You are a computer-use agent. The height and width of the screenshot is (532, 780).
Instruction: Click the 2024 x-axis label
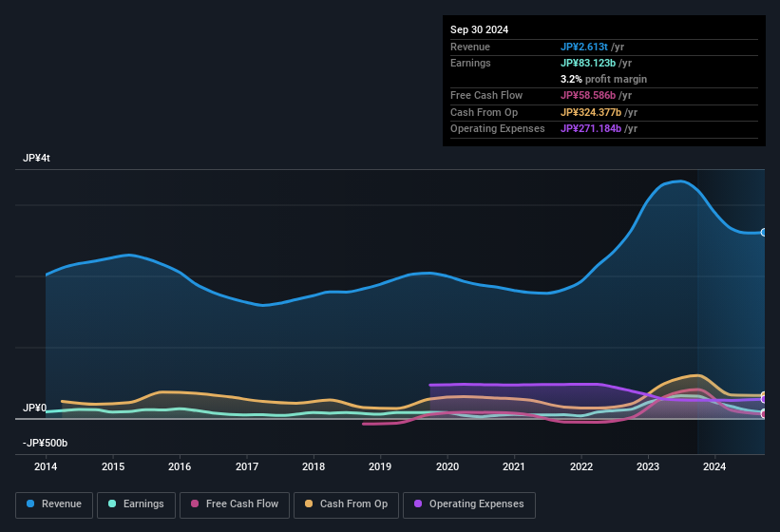(x=714, y=466)
